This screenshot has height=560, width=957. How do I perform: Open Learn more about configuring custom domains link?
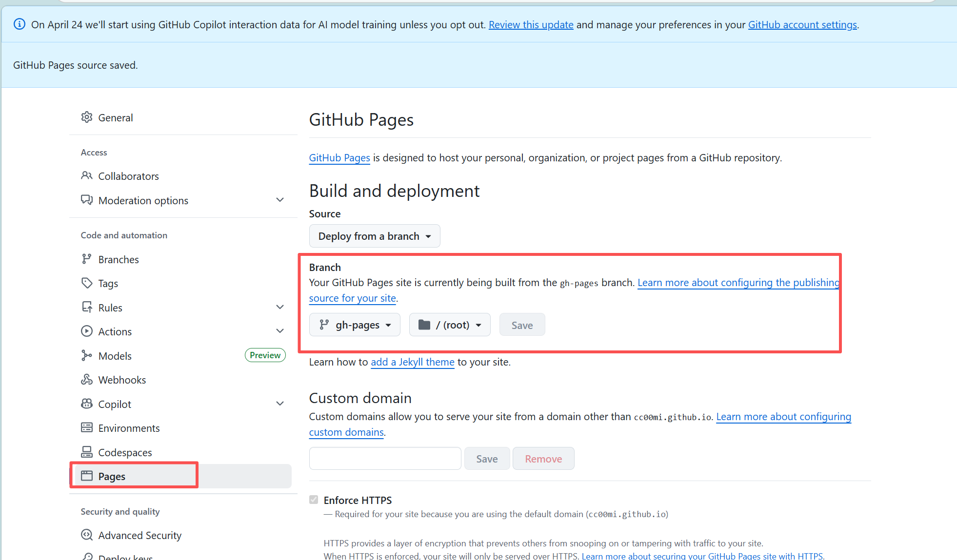pyautogui.click(x=783, y=417)
